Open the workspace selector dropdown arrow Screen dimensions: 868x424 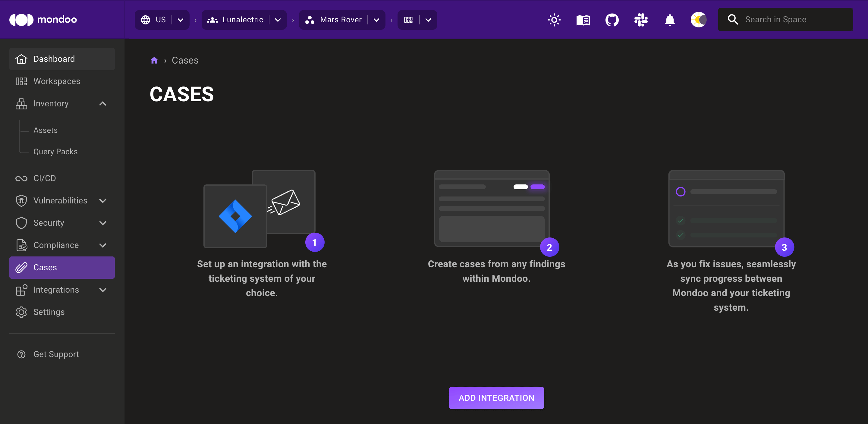click(x=428, y=20)
